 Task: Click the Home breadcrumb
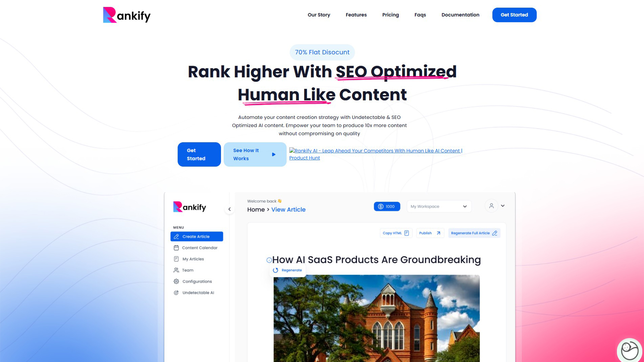[x=256, y=209]
